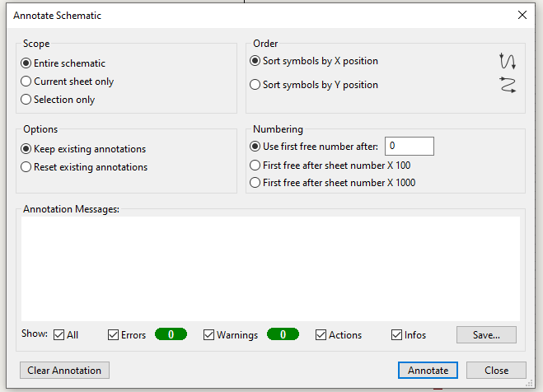Click the first free number input field
The height and width of the screenshot is (392, 543).
tap(410, 146)
